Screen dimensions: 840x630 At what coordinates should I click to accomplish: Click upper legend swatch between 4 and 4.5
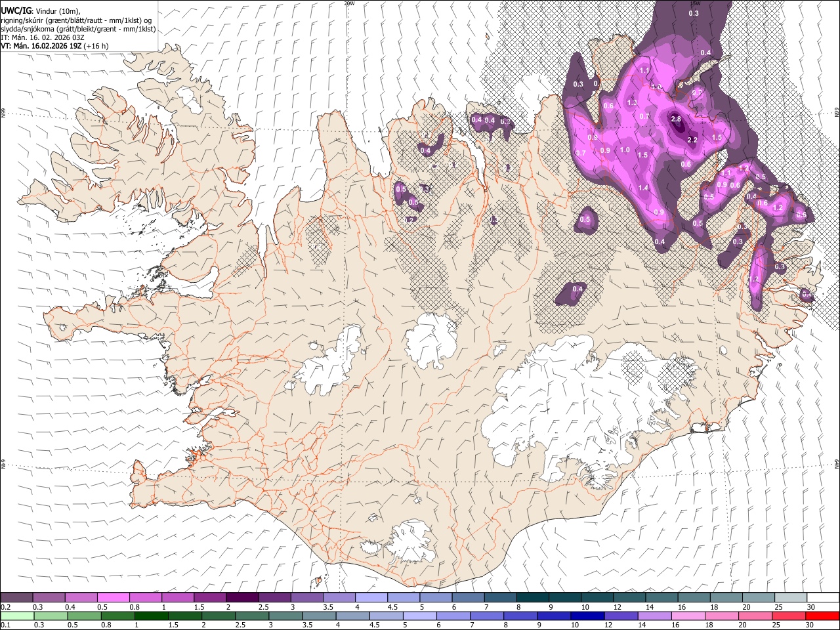pyautogui.click(x=371, y=597)
